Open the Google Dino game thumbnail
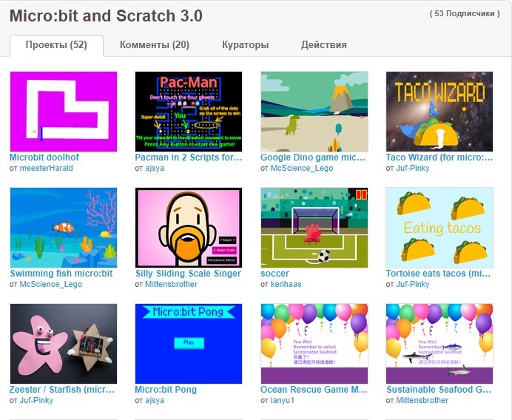512x420 pixels. [314, 112]
